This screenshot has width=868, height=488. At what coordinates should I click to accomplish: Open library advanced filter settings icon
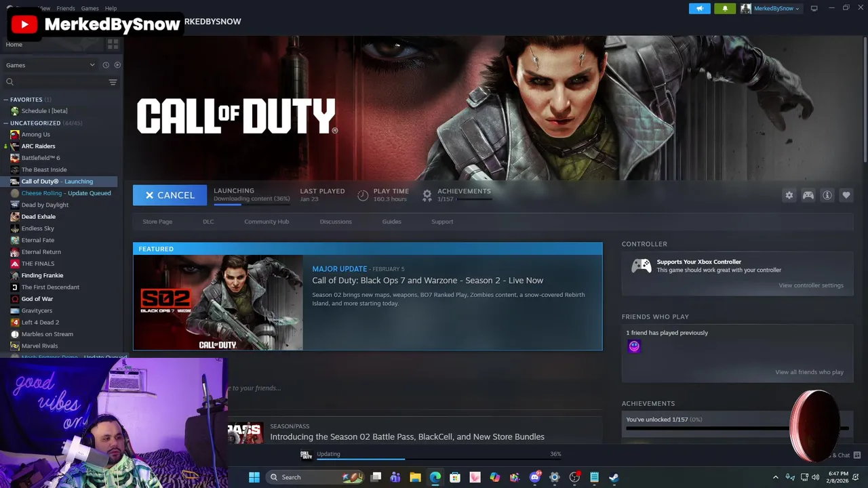(113, 82)
